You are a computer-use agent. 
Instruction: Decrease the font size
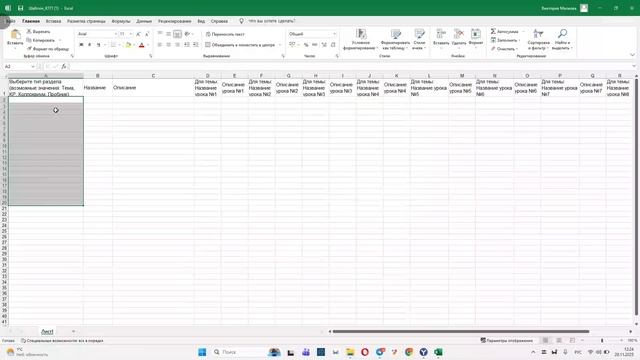(147, 34)
